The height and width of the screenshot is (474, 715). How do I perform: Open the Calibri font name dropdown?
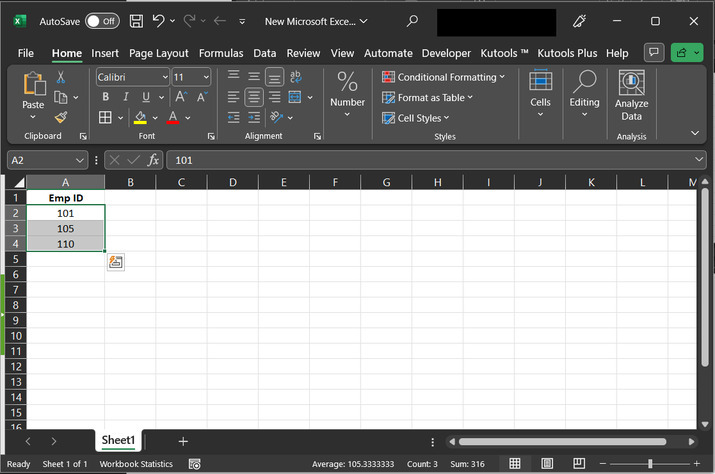pyautogui.click(x=165, y=77)
